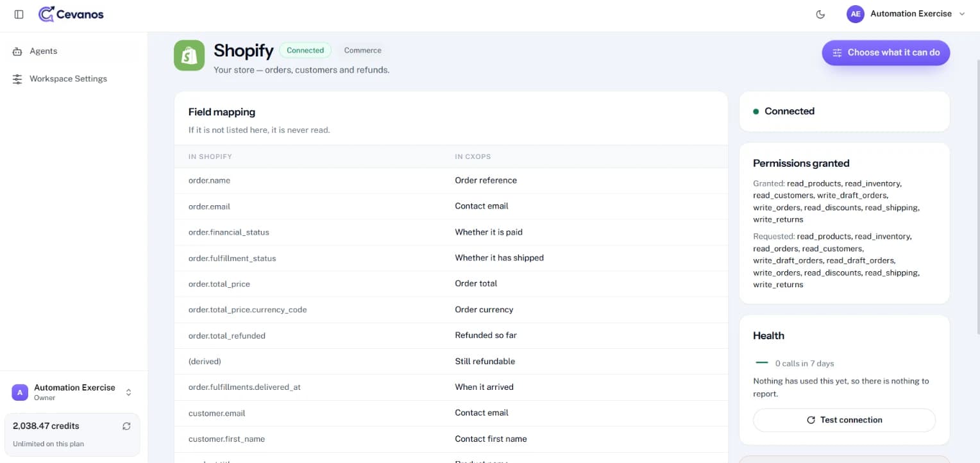
Task: Click the AE user avatar
Action: 856,14
